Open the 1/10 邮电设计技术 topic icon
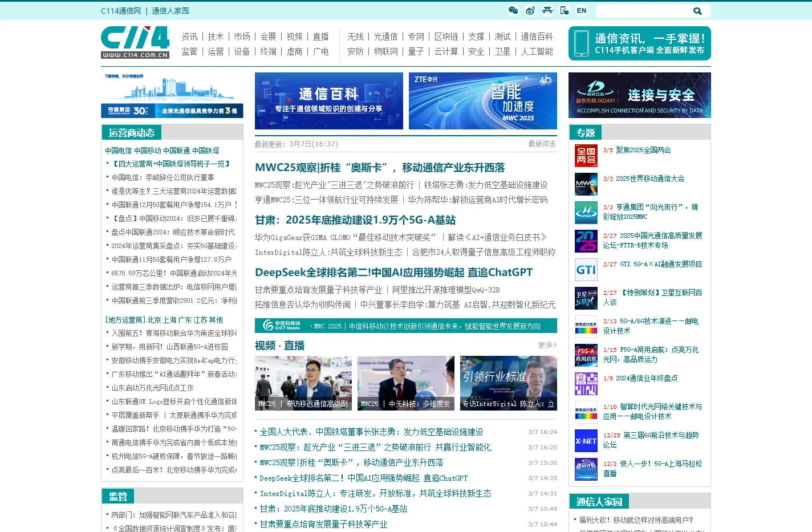The image size is (812, 532). [x=586, y=412]
